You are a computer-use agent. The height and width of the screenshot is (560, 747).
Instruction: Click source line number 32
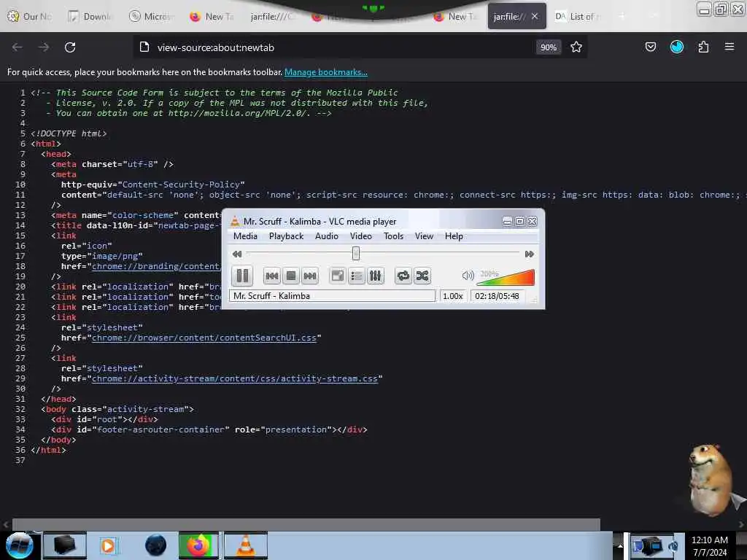(x=20, y=409)
